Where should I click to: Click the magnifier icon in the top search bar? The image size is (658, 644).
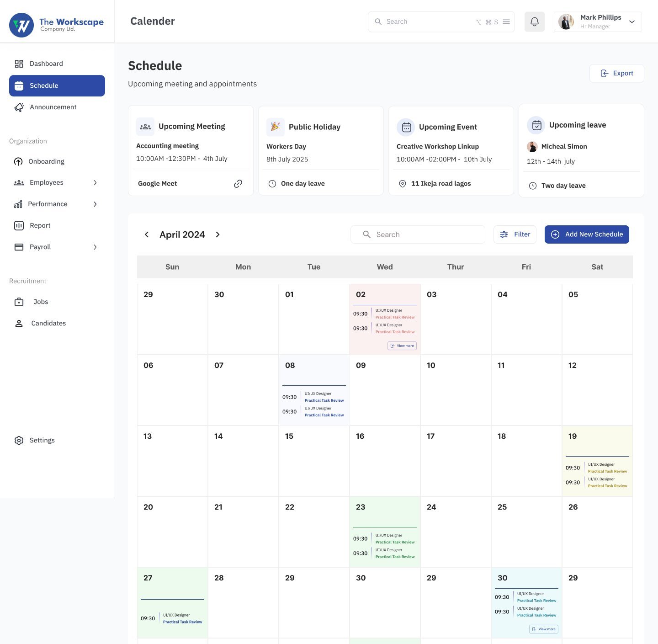click(x=378, y=21)
